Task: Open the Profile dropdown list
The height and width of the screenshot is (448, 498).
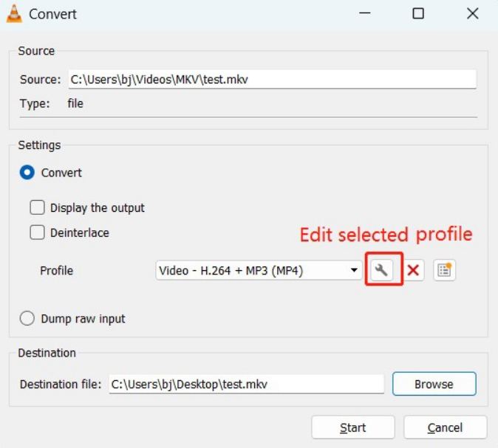Action: pyautogui.click(x=259, y=270)
